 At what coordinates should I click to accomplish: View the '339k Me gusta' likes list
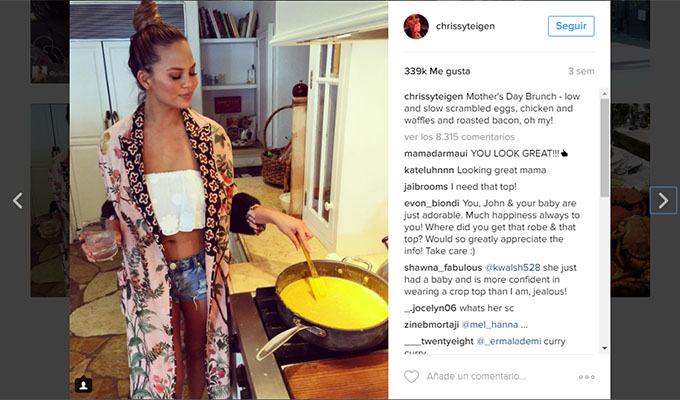tap(437, 71)
